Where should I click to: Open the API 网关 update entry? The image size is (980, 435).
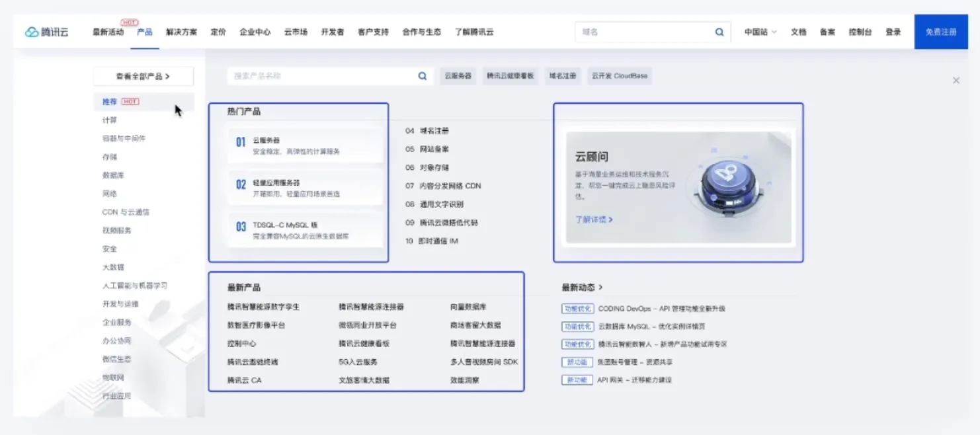(x=635, y=380)
